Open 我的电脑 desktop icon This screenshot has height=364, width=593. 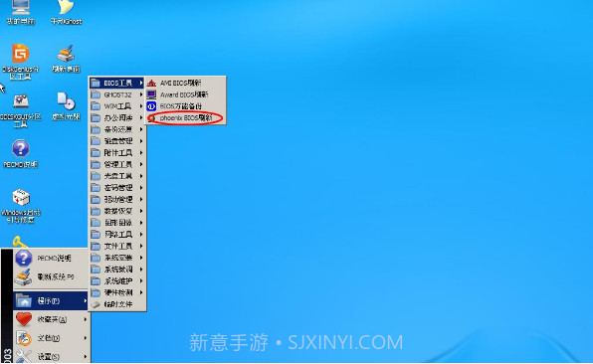(21, 12)
